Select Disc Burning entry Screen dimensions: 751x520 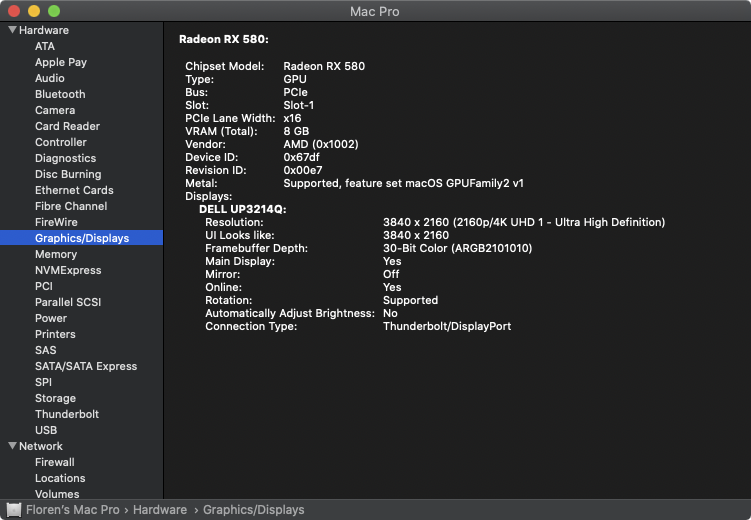click(68, 174)
